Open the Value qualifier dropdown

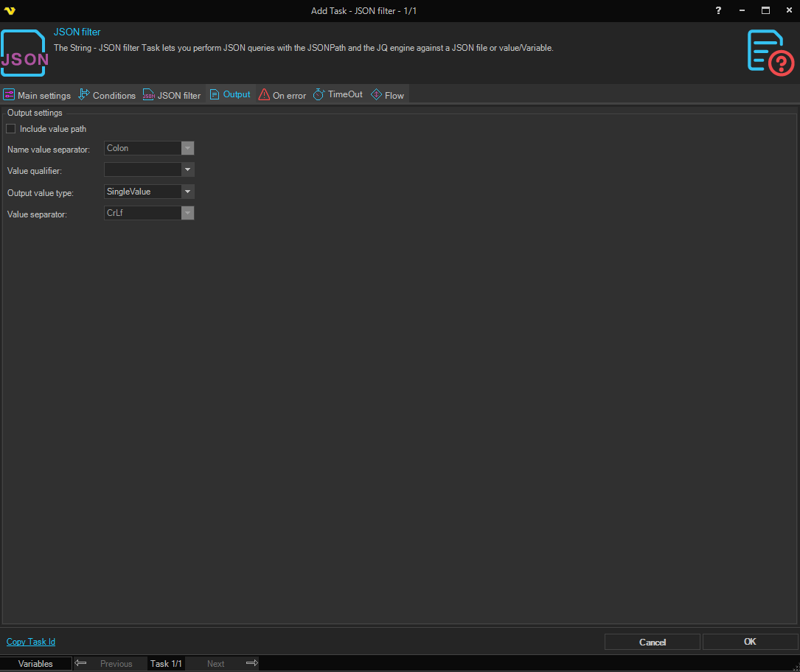pos(188,169)
